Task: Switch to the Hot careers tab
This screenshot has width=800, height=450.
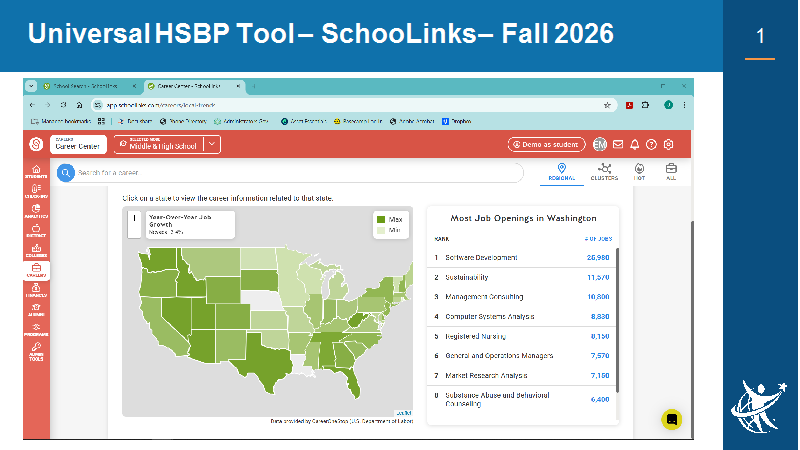Action: tap(639, 172)
